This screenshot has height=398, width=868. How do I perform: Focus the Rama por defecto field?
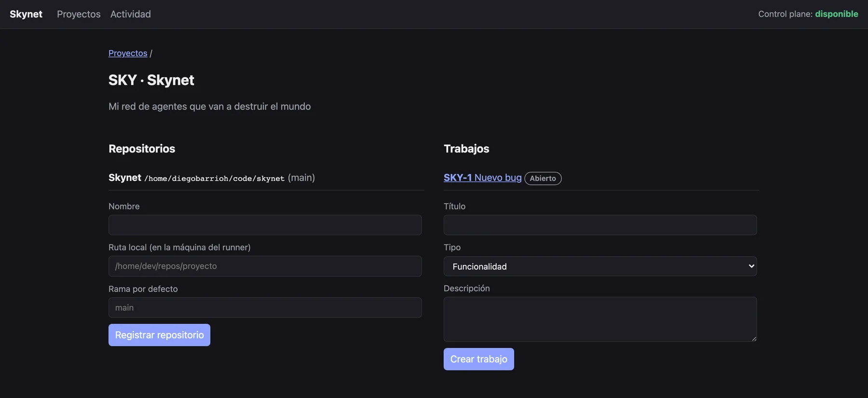coord(265,308)
